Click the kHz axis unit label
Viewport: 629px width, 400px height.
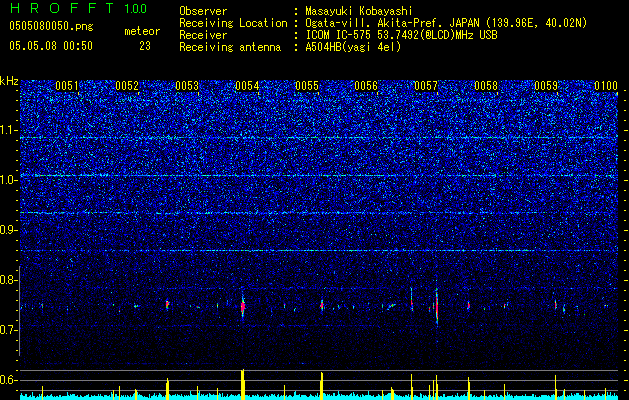click(9, 81)
